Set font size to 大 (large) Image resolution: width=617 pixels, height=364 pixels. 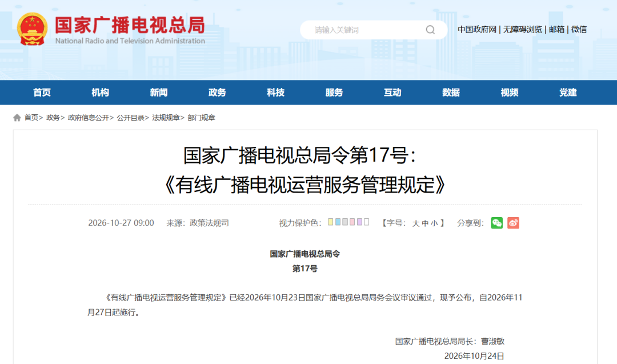(416, 223)
